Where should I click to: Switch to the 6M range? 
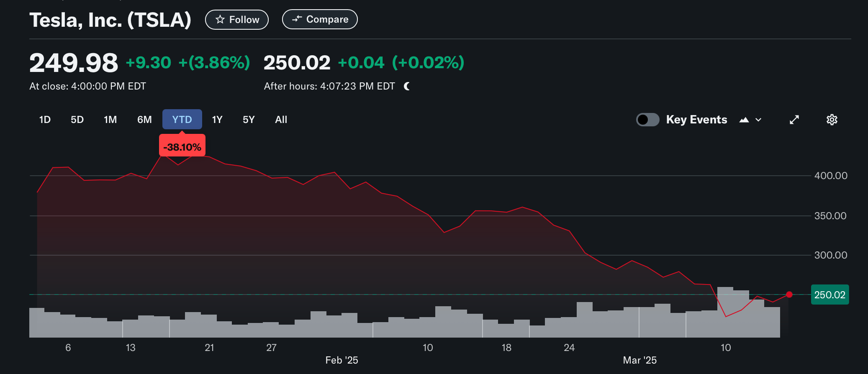click(144, 120)
